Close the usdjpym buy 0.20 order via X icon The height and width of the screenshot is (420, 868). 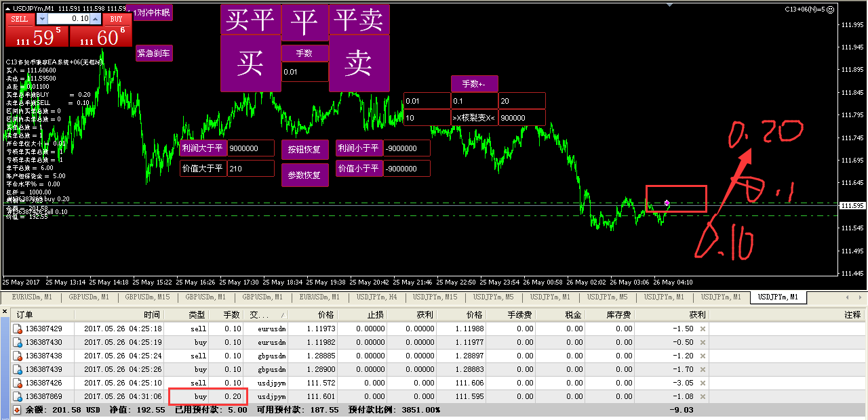click(703, 396)
